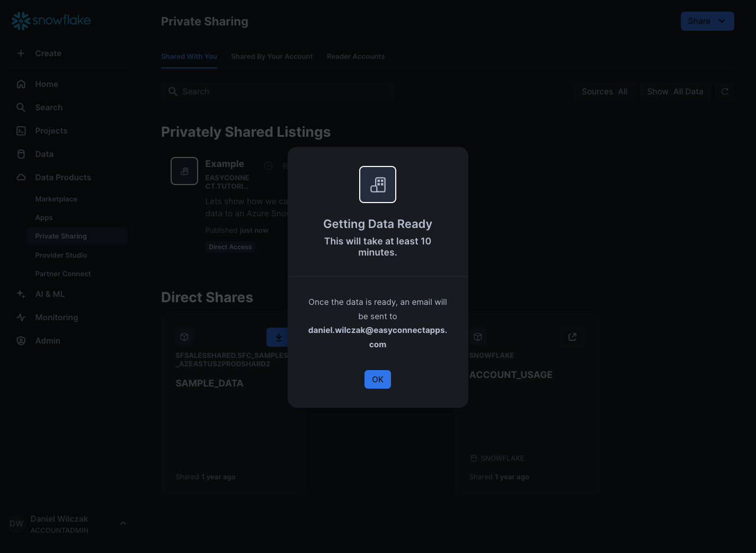Expand the Daniel Wilczak account menu
This screenshot has height=553, width=756.
click(123, 523)
